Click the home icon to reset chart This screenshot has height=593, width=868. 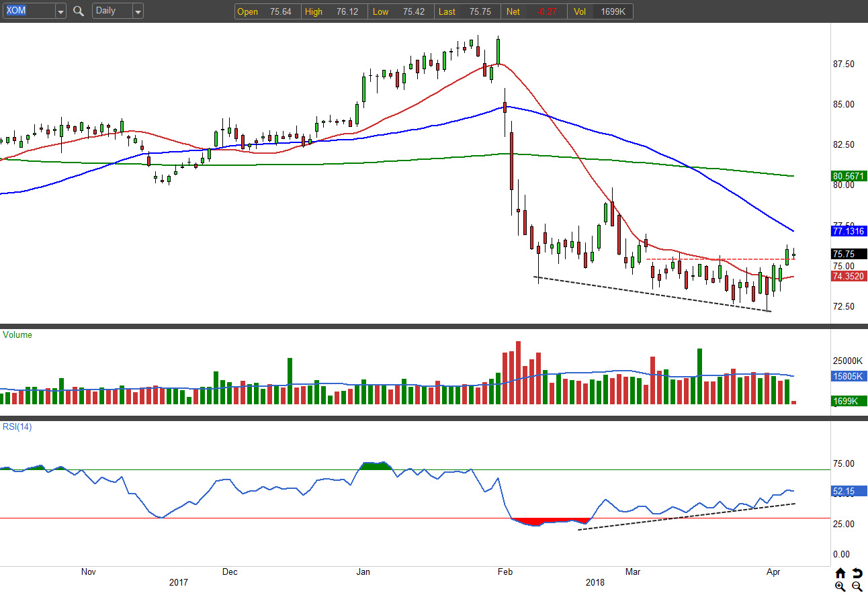(x=840, y=573)
